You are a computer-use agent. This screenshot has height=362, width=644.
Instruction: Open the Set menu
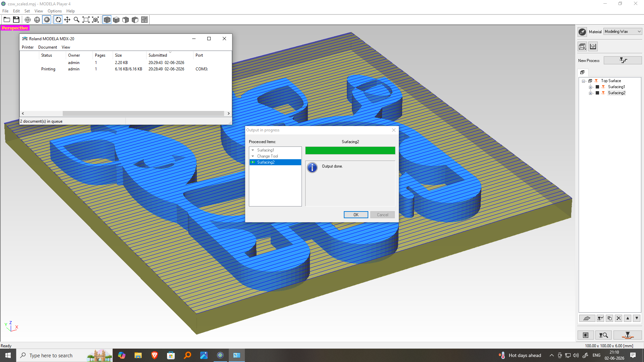click(x=27, y=11)
